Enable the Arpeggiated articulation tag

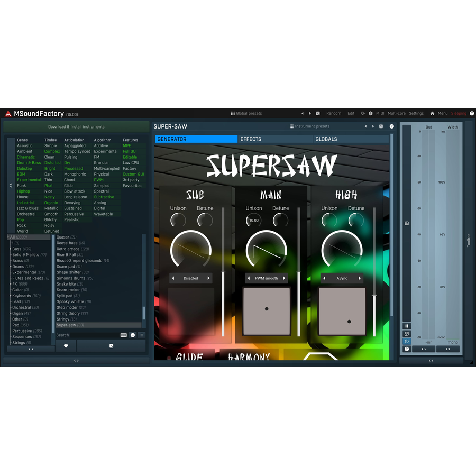click(x=75, y=146)
